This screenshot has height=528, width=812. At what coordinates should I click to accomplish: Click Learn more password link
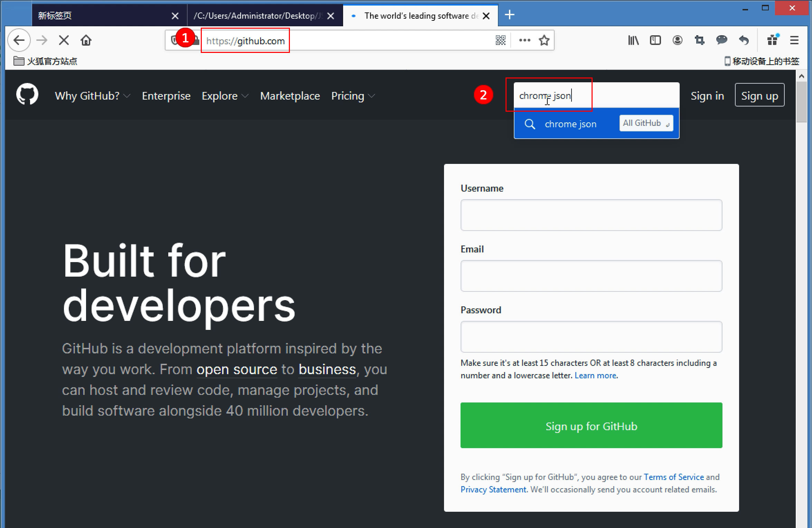(x=595, y=376)
